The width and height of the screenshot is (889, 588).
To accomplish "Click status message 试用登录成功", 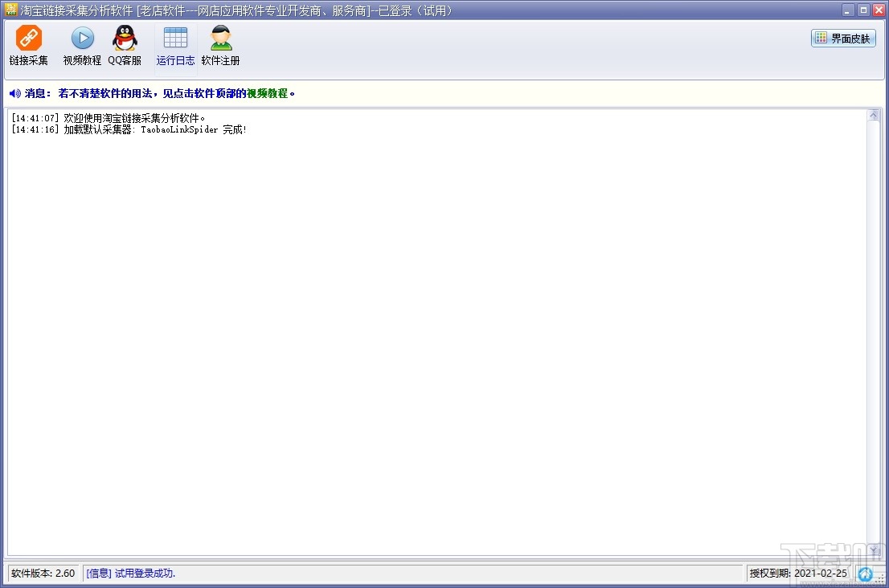I will click(x=131, y=574).
